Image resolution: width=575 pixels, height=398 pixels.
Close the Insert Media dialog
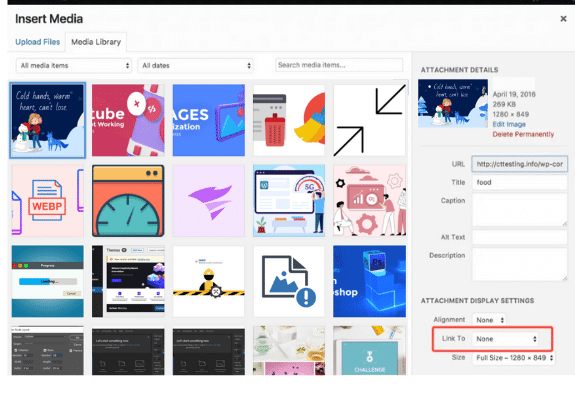coord(563,19)
